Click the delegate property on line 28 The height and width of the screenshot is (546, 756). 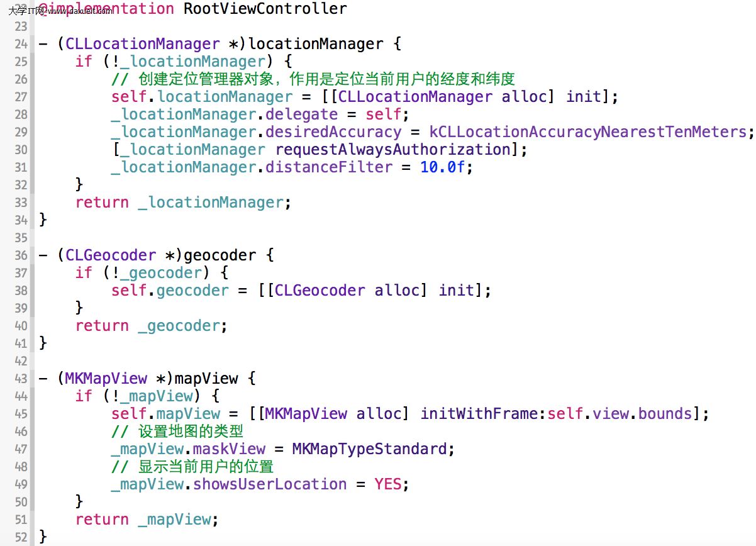(302, 114)
